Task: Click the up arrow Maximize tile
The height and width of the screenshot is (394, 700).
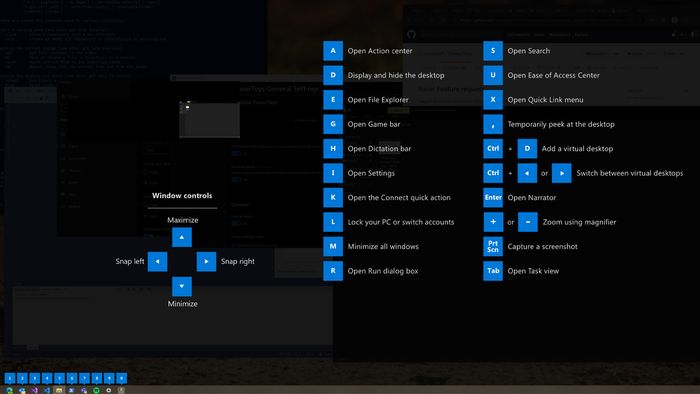Action: (182, 237)
